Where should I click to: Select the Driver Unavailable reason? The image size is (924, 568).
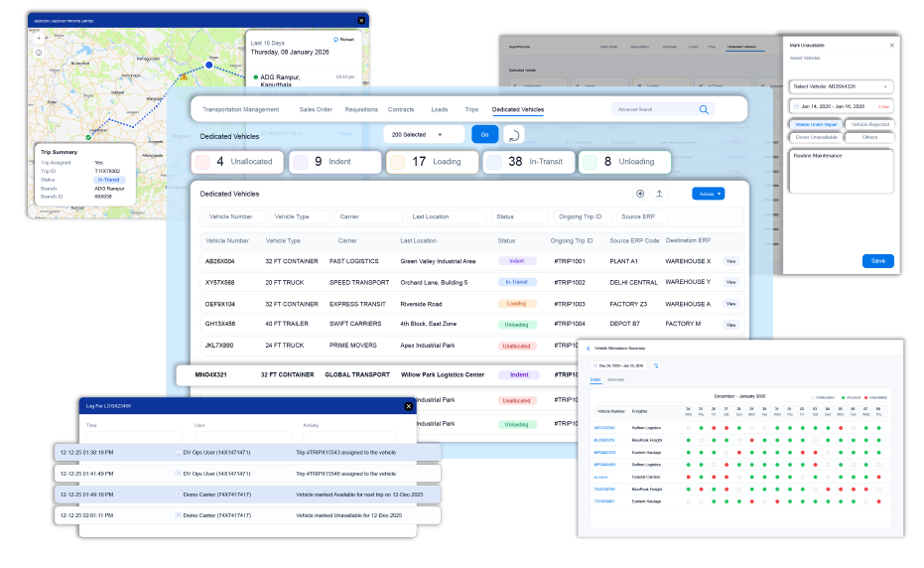click(815, 137)
